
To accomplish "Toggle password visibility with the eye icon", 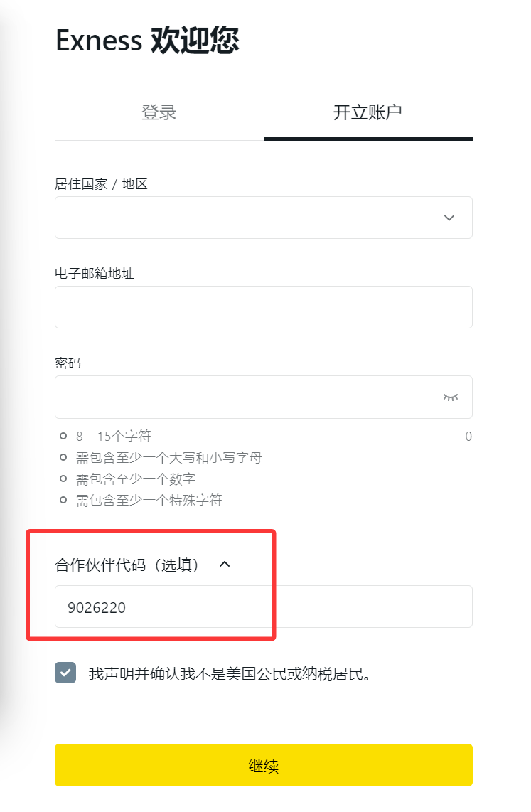I will click(450, 397).
